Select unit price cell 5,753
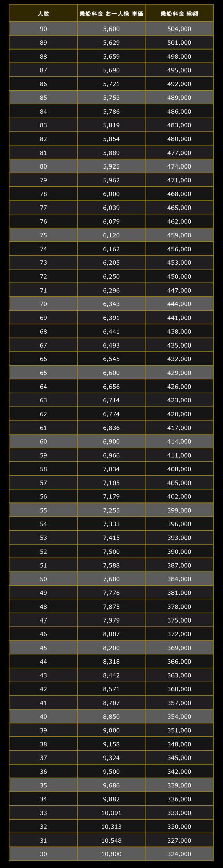Screen dimensions: 223x868 point(111,98)
